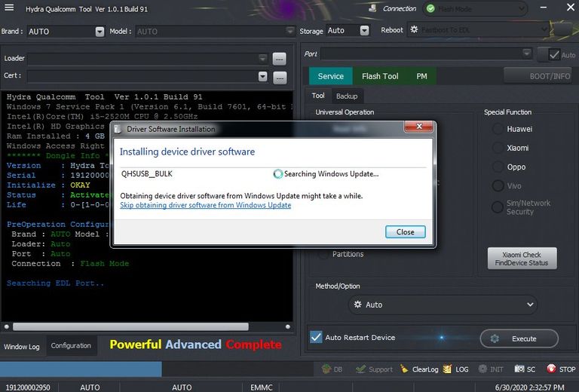
Task: Expand the Brand dropdown
Action: [x=100, y=32]
